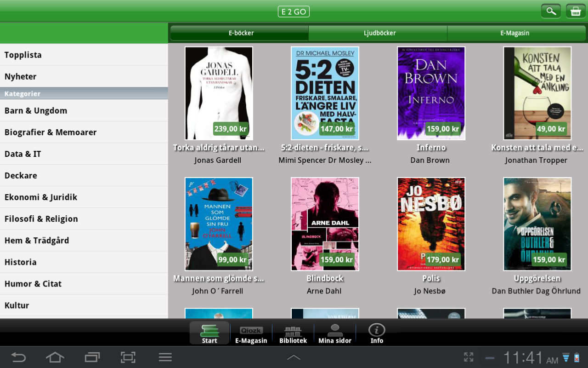
Task: Select the Start tab in bottom bar
Action: tap(209, 333)
